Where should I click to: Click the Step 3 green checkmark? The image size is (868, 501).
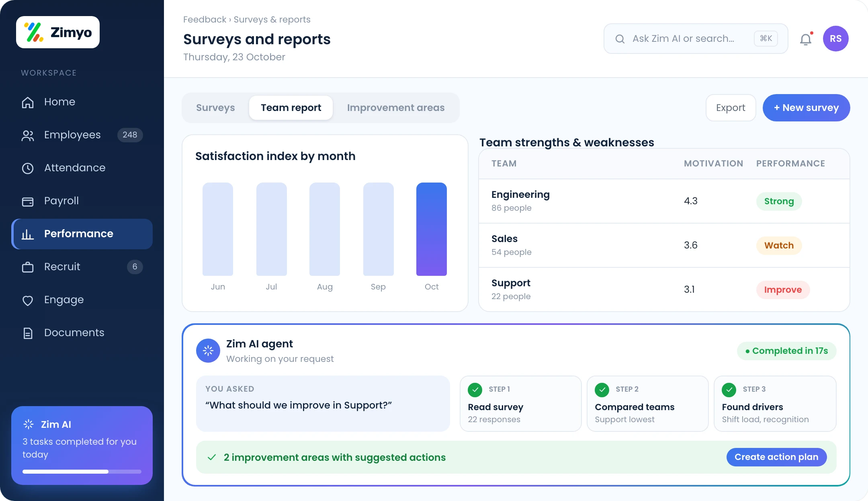tap(729, 389)
